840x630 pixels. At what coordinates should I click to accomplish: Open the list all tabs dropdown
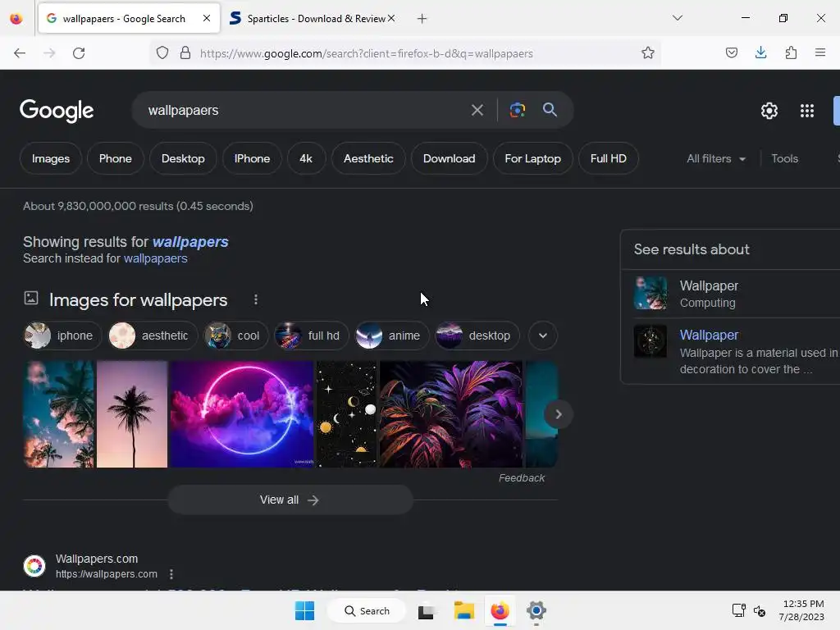click(677, 18)
